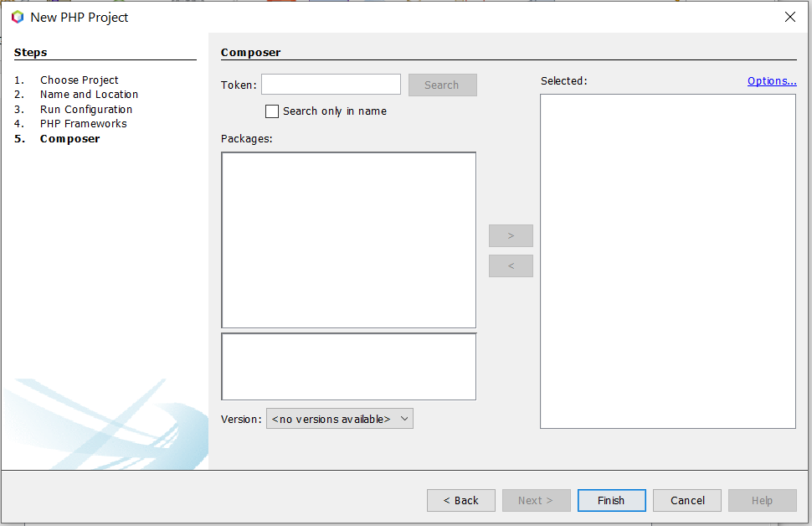Click Finish to create the project
Screen dimensions: 812x526
coord(612,501)
